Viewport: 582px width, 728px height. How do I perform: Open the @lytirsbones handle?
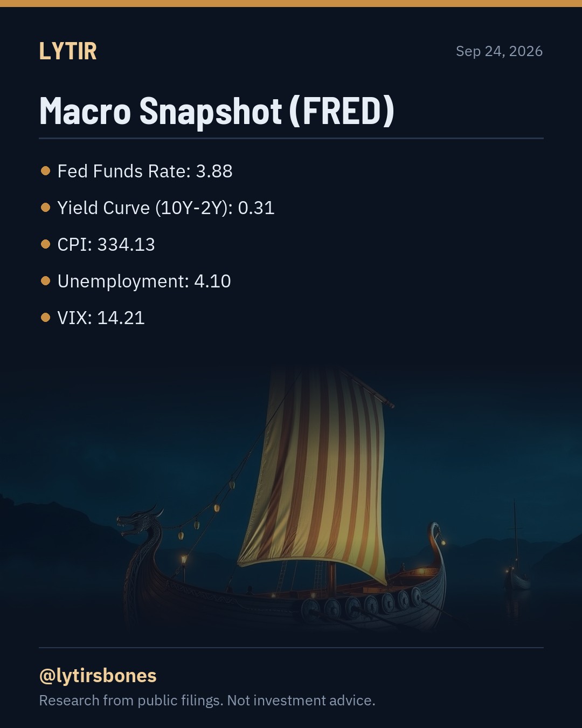[98, 675]
